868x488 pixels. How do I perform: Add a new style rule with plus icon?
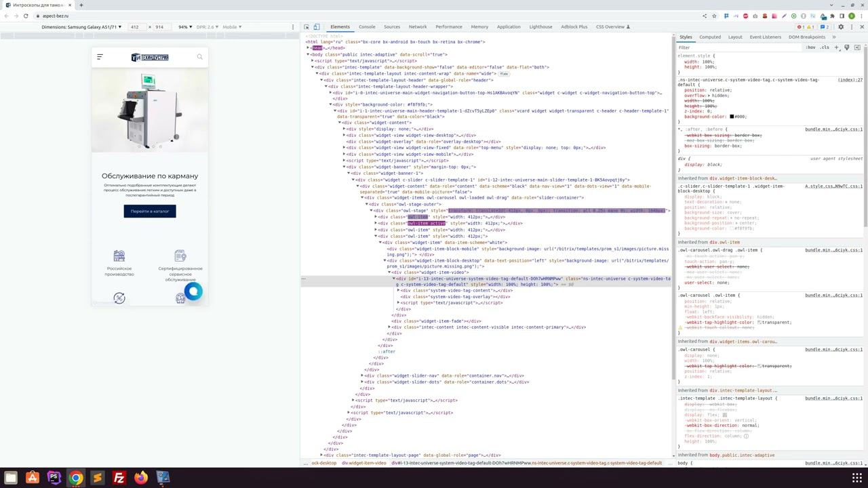836,47
